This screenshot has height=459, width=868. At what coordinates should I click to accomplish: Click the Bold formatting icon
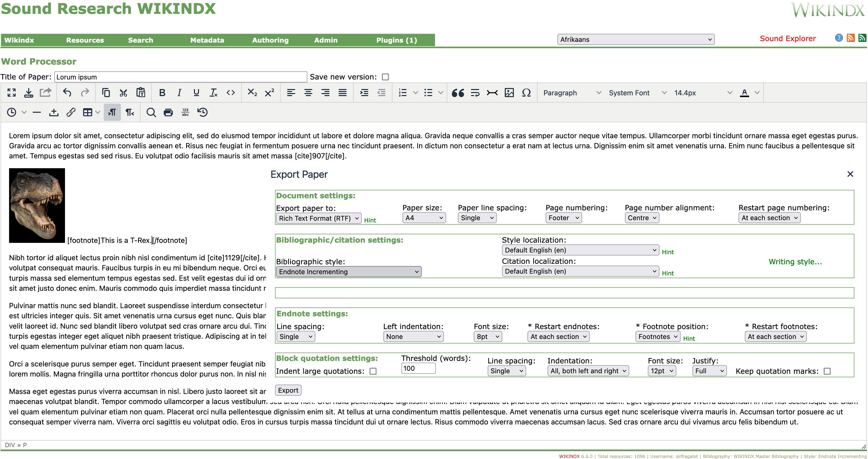(x=162, y=93)
